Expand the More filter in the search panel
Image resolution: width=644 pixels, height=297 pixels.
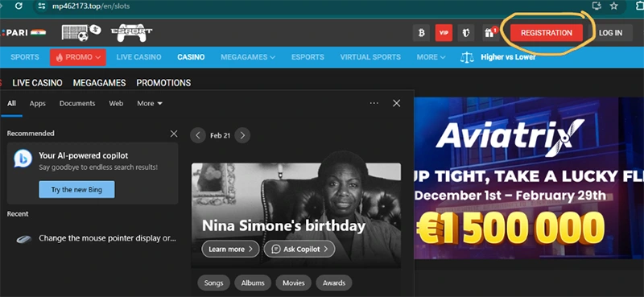(150, 104)
